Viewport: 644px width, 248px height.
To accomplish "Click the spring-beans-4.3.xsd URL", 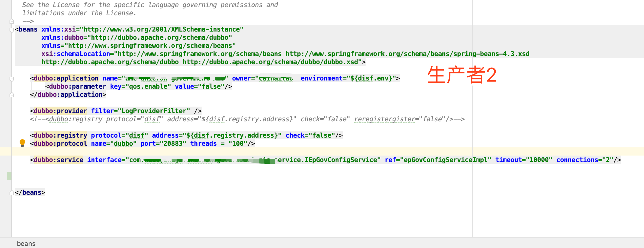I will point(408,54).
